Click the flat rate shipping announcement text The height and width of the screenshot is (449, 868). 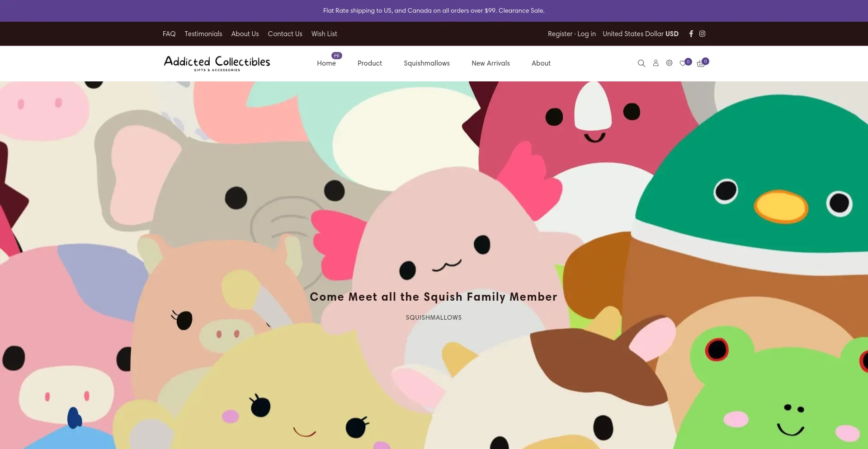coord(434,10)
